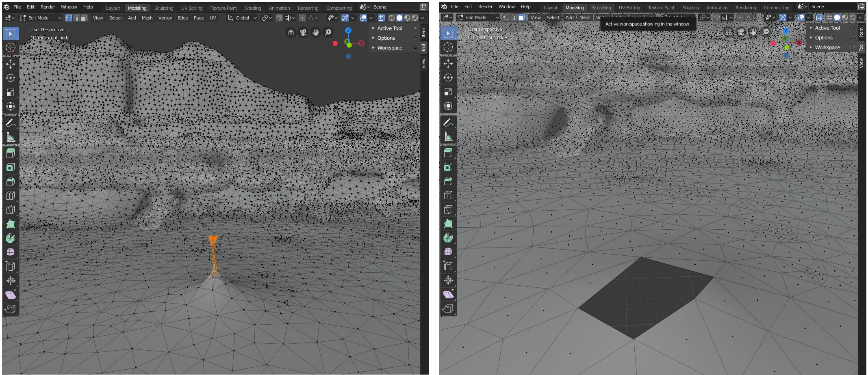Open Edit Mode dropdown in left window

40,18
